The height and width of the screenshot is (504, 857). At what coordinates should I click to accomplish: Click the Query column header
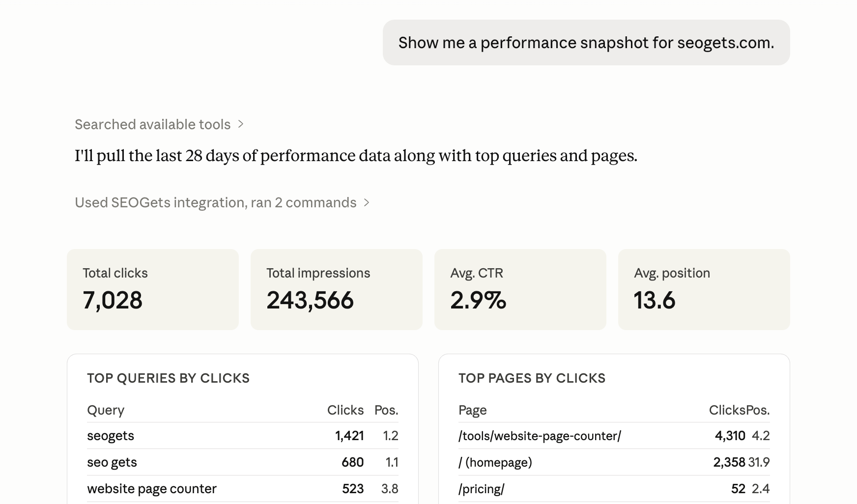click(x=106, y=410)
